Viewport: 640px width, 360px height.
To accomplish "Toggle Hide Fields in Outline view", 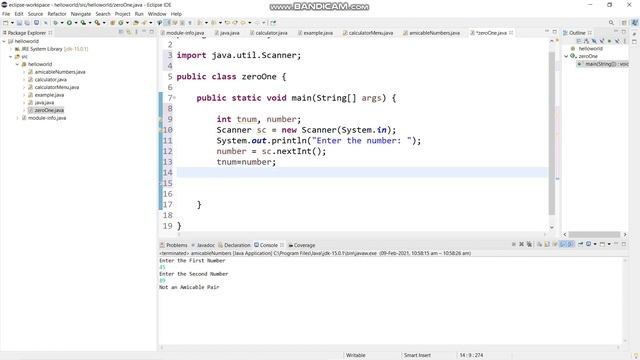I will pos(594,41).
